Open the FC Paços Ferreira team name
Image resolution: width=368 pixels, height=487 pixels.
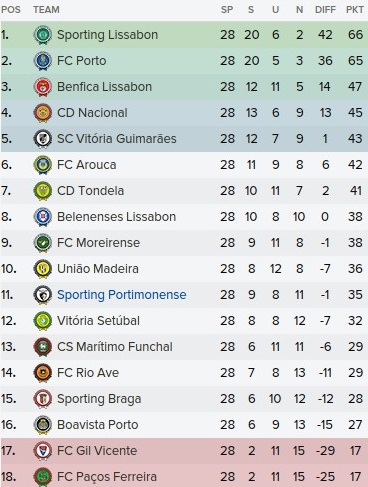point(107,477)
